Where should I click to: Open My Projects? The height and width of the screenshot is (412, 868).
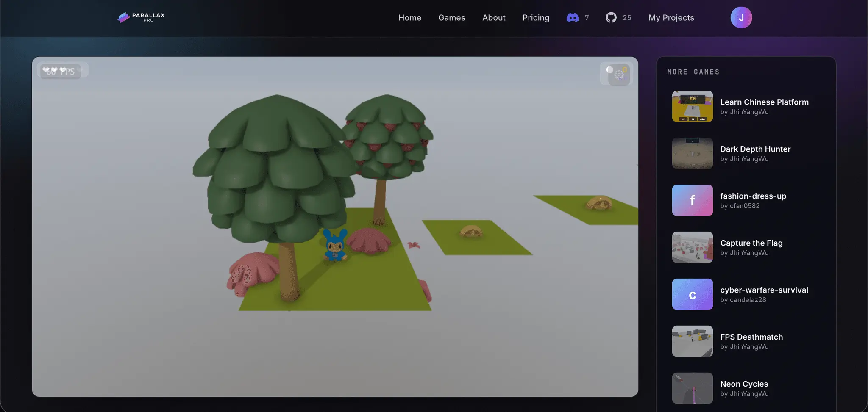(x=671, y=18)
